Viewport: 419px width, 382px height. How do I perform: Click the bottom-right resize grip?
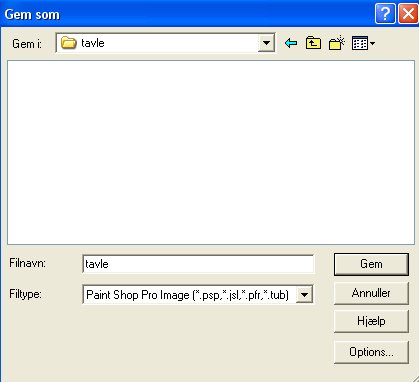click(413, 377)
